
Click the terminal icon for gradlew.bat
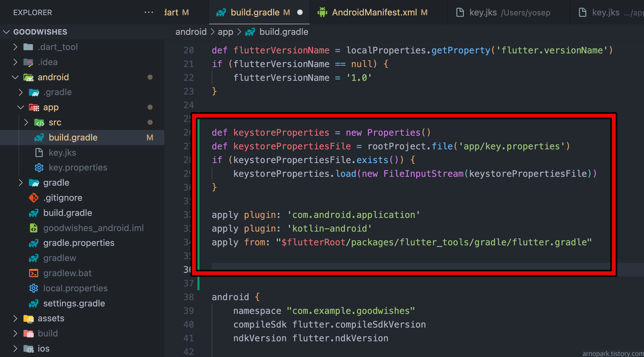click(34, 273)
